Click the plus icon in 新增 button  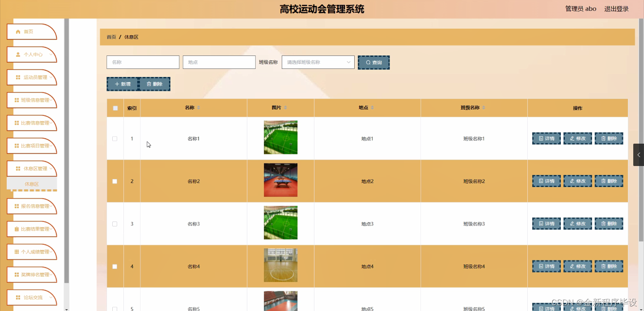[117, 84]
